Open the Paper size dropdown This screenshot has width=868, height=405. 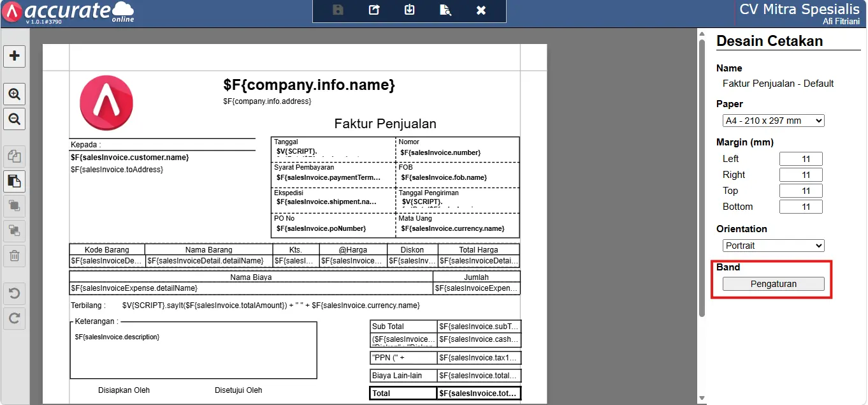pos(773,121)
